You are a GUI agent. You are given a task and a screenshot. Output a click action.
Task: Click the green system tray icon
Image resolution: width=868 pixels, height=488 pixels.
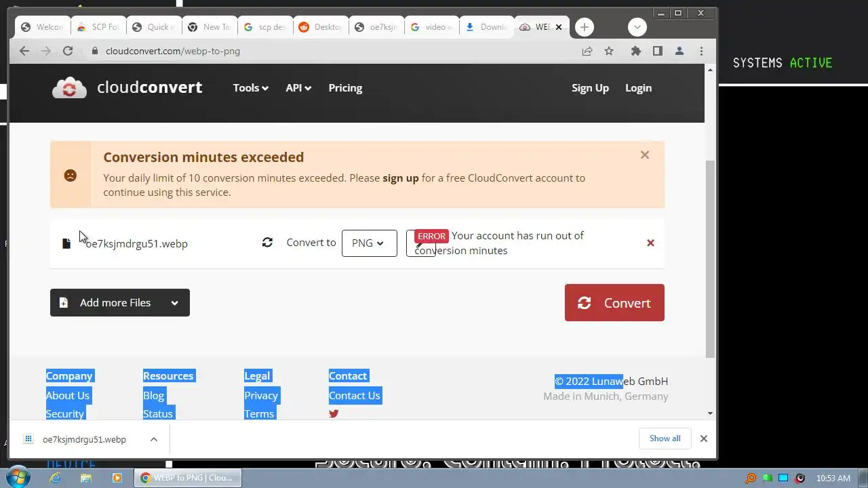click(767, 478)
